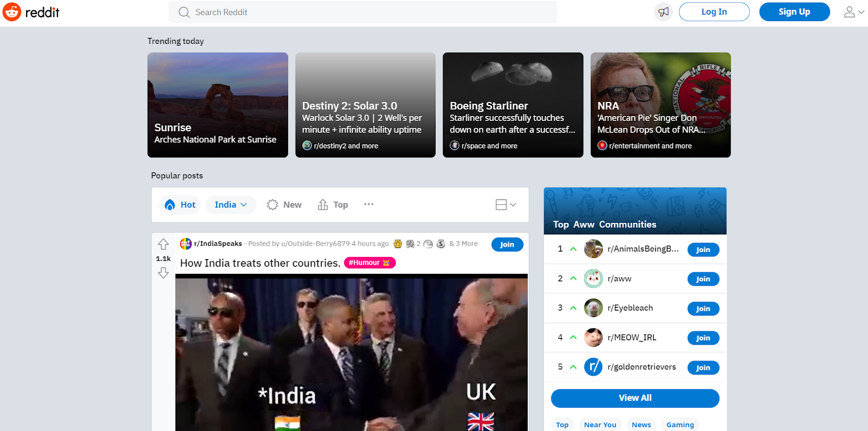Select the Gaming category chip
868x431 pixels.
pos(680,424)
